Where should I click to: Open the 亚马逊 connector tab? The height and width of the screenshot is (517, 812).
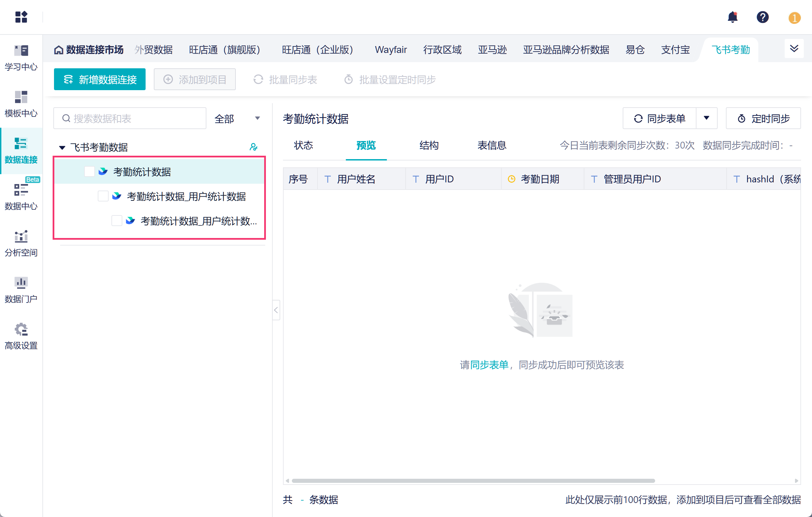(x=492, y=50)
